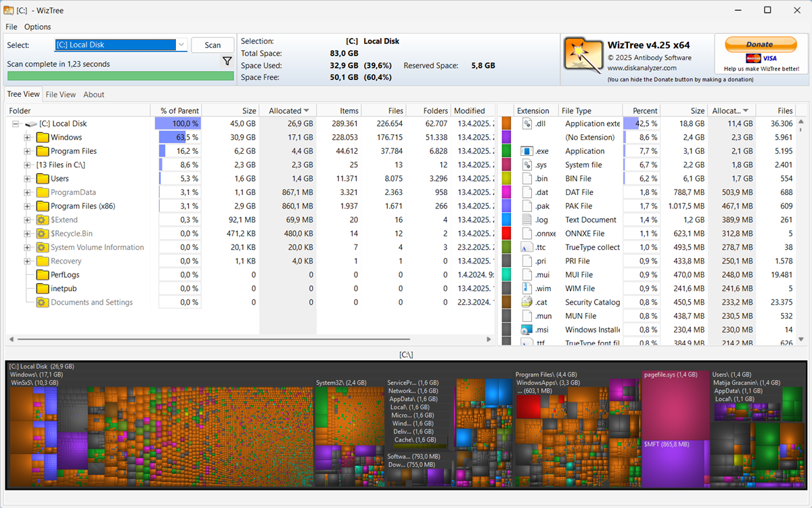The width and height of the screenshot is (812, 508).
Task: Expand the Program Files folder node
Action: coord(27,151)
